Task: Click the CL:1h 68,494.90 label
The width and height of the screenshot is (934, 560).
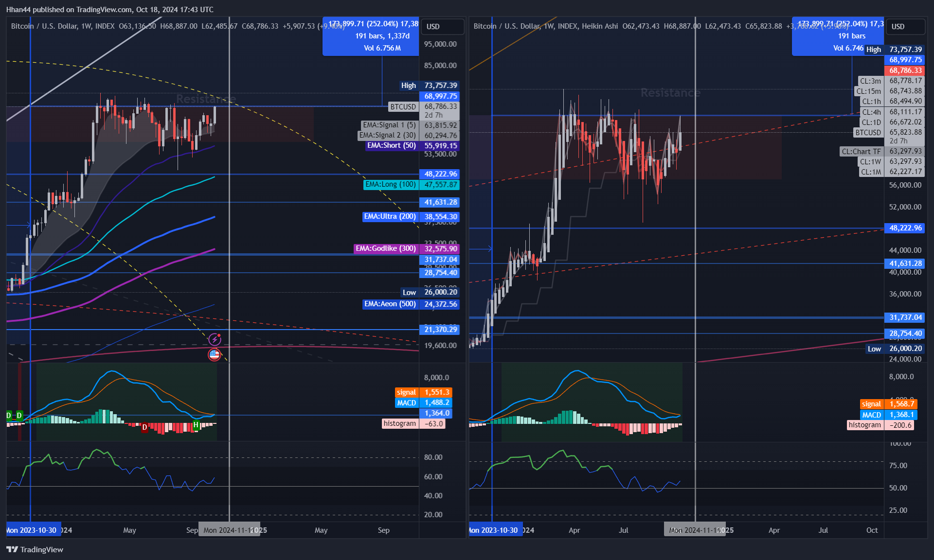Action: click(x=892, y=101)
